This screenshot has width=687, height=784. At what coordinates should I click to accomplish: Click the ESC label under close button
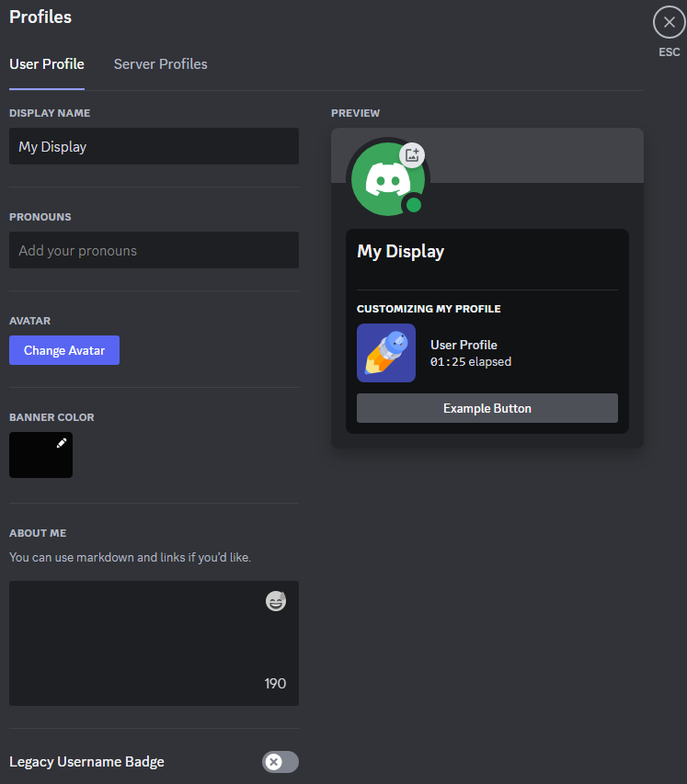point(669,52)
